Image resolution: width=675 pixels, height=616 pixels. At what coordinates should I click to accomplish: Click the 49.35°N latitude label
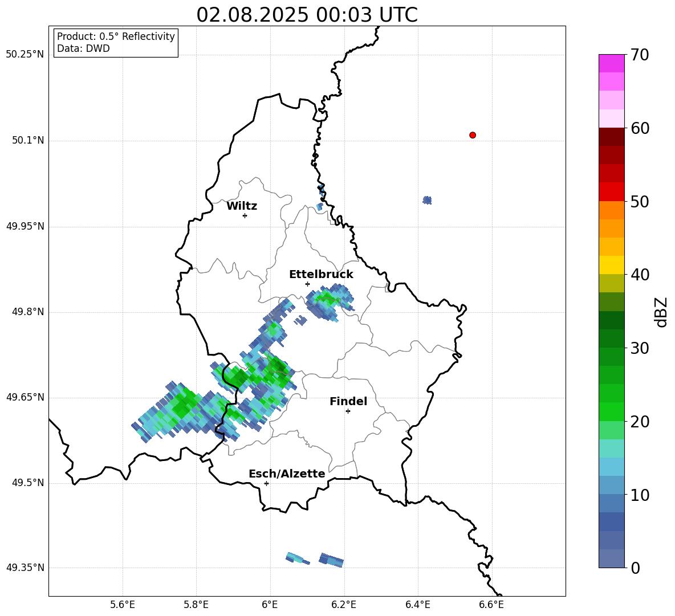pyautogui.click(x=25, y=568)
